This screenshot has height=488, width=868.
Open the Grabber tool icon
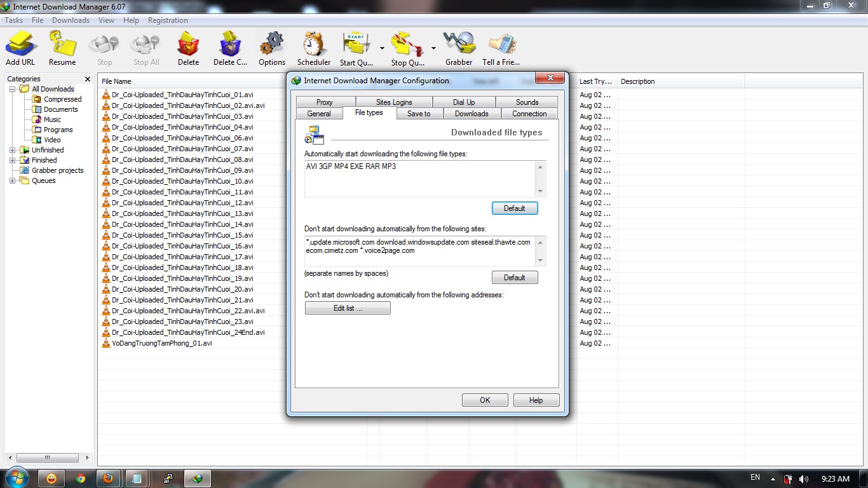point(459,49)
